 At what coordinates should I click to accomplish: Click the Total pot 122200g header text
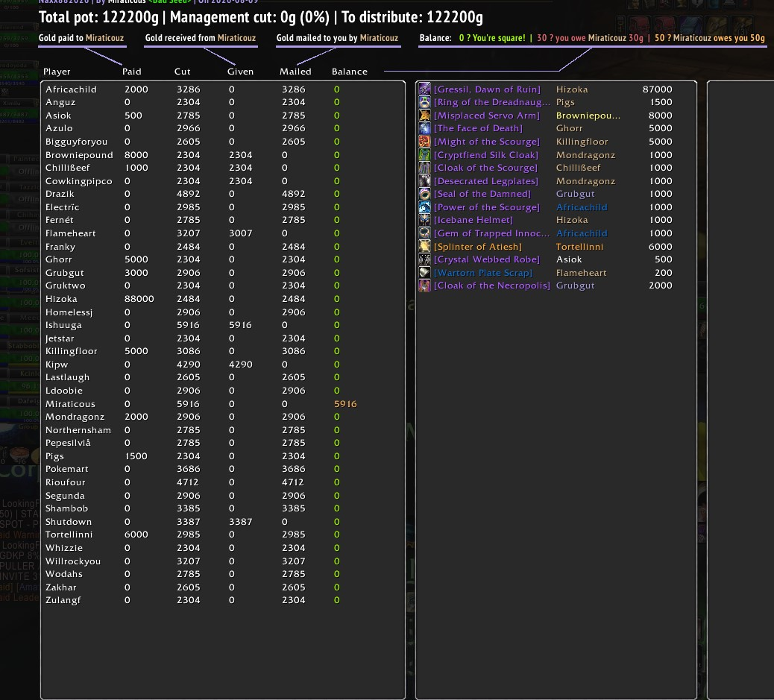[x=98, y=17]
